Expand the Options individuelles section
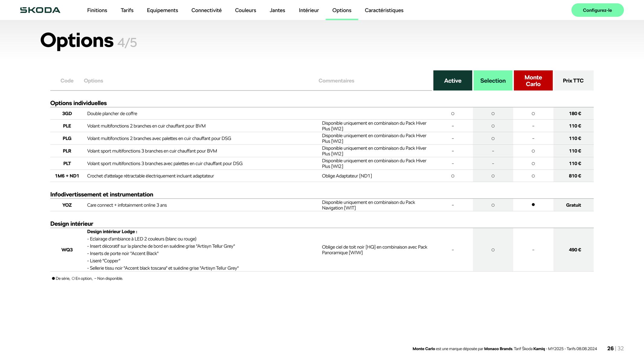 [x=78, y=103]
